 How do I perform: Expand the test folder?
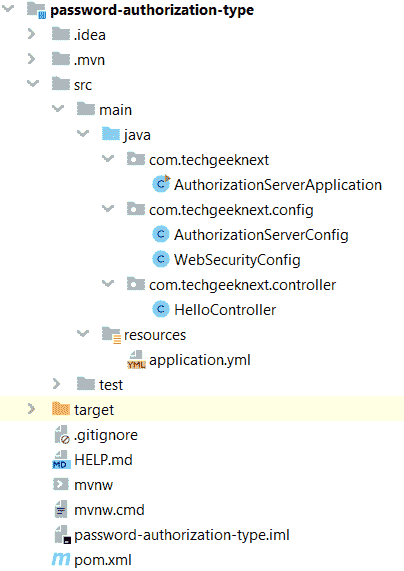tap(56, 384)
